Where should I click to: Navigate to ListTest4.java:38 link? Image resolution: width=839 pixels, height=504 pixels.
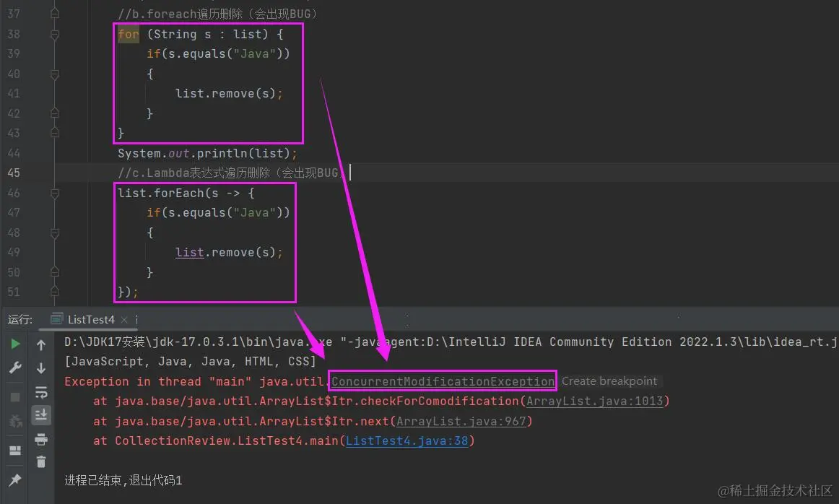tap(407, 441)
